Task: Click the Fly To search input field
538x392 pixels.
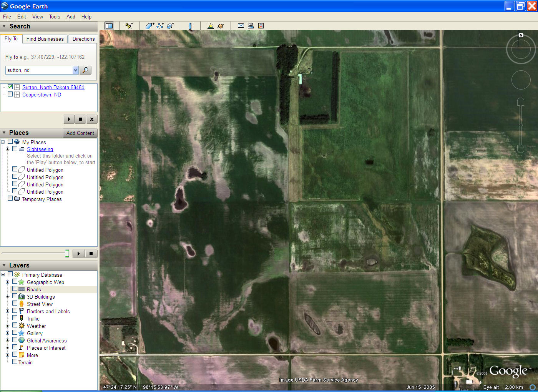Action: pos(39,70)
